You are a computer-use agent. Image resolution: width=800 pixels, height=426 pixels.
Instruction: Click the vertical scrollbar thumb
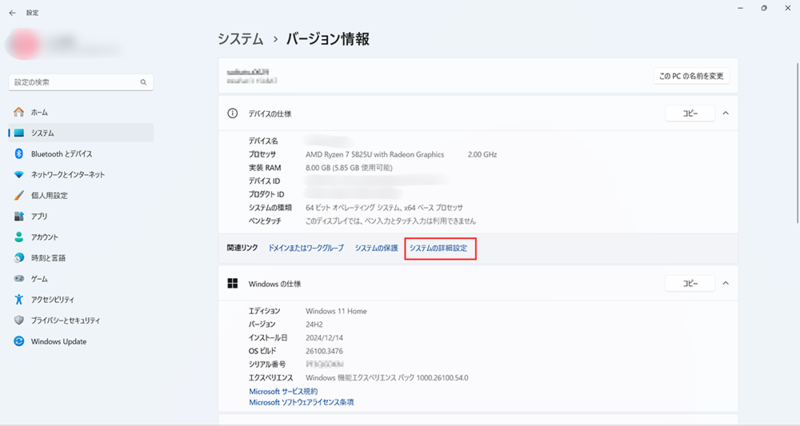pyautogui.click(x=797, y=143)
